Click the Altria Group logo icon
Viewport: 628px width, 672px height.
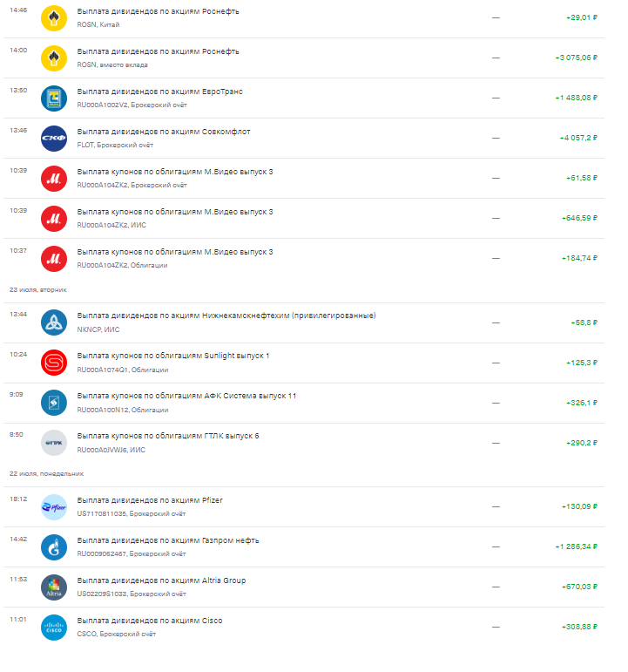pos(53,587)
